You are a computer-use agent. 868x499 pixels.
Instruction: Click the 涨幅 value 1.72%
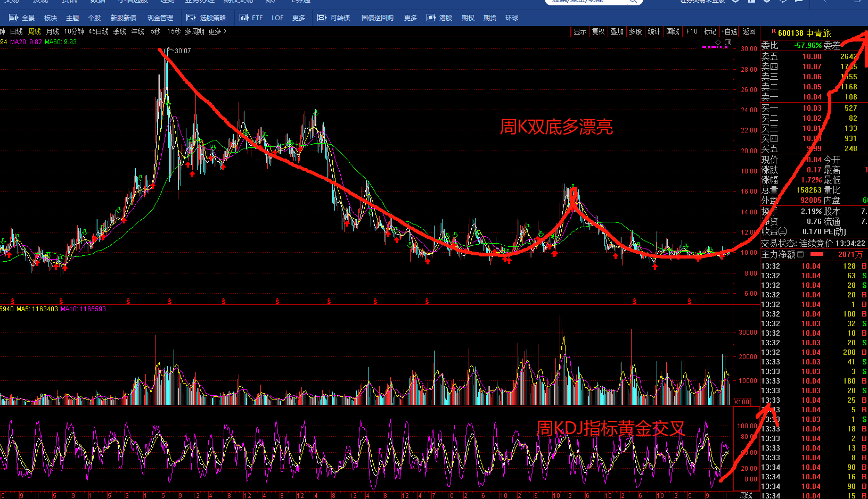pos(811,180)
